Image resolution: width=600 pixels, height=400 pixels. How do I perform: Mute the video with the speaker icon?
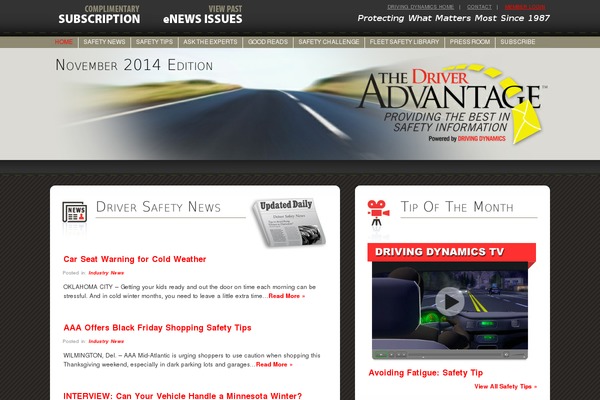506,355
